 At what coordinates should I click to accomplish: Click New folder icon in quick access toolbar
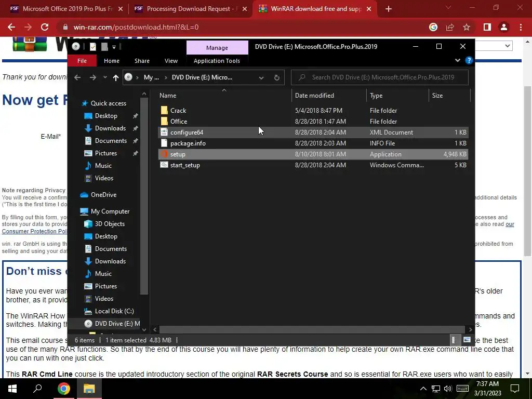(104, 47)
